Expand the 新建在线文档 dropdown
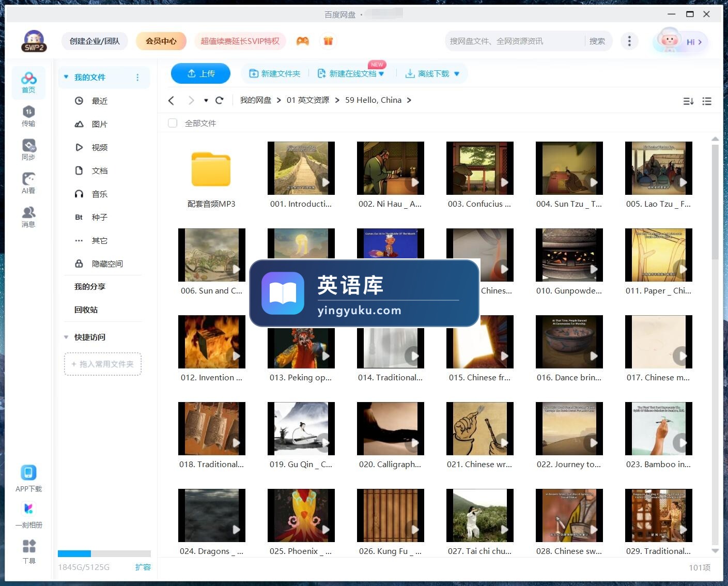This screenshot has height=586, width=728. click(381, 74)
